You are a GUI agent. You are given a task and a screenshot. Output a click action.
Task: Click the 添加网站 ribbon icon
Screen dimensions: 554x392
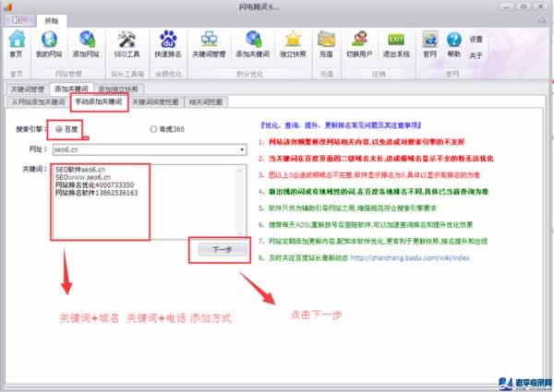86,43
